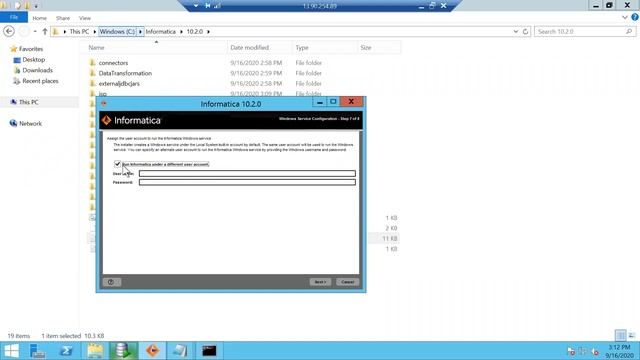Expand the Windows (C:) breadcrumb arrow

coord(140,31)
